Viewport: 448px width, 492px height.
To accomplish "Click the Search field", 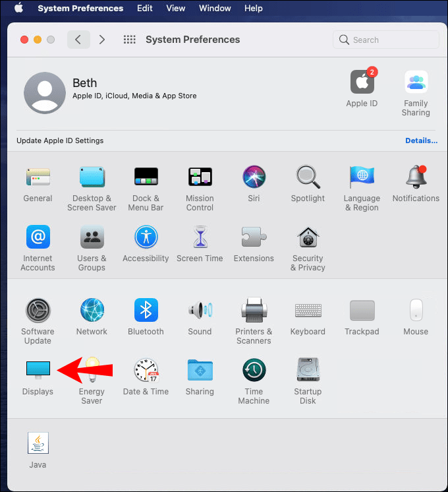I will click(386, 40).
